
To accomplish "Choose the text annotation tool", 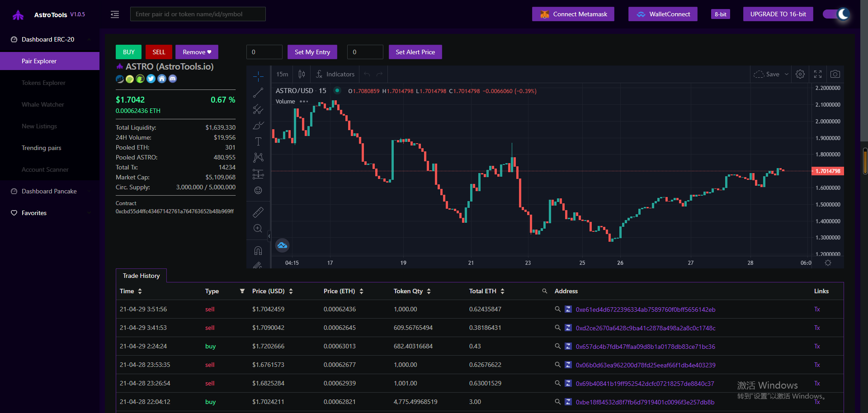I will point(258,141).
